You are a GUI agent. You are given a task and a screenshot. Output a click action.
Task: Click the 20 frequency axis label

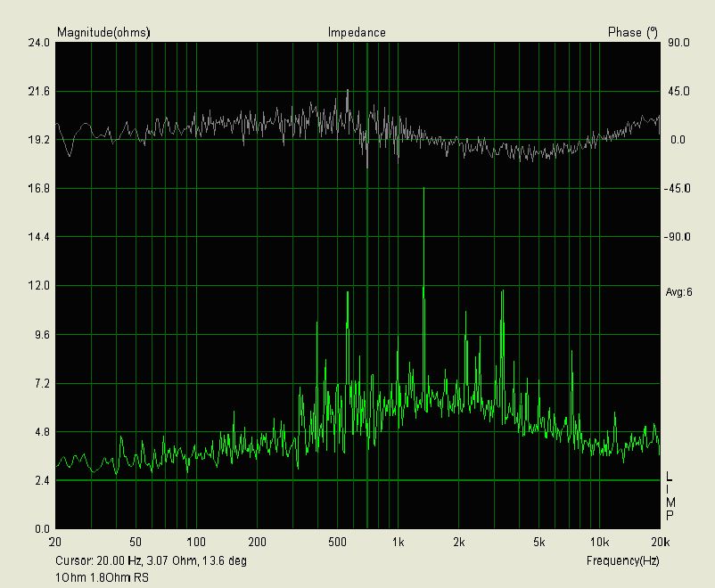pyautogui.click(x=55, y=542)
